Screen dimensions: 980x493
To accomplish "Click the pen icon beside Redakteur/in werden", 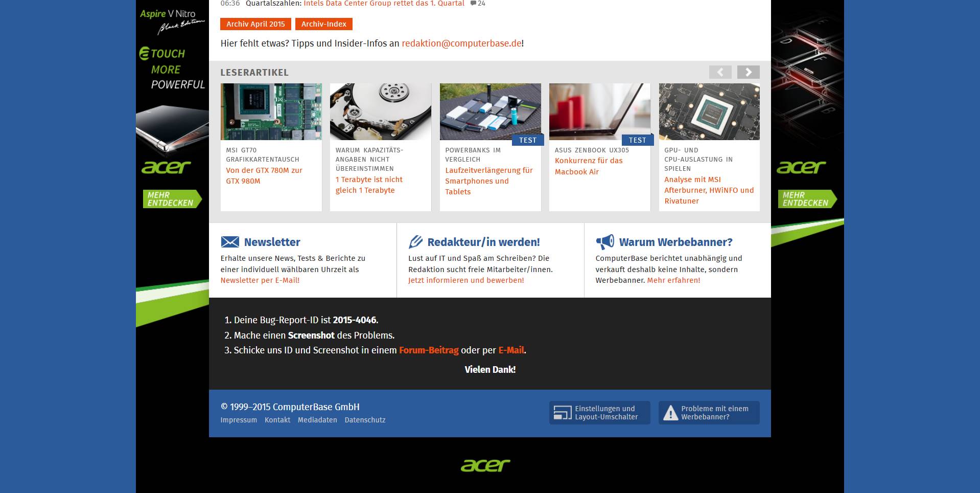I will click(415, 242).
